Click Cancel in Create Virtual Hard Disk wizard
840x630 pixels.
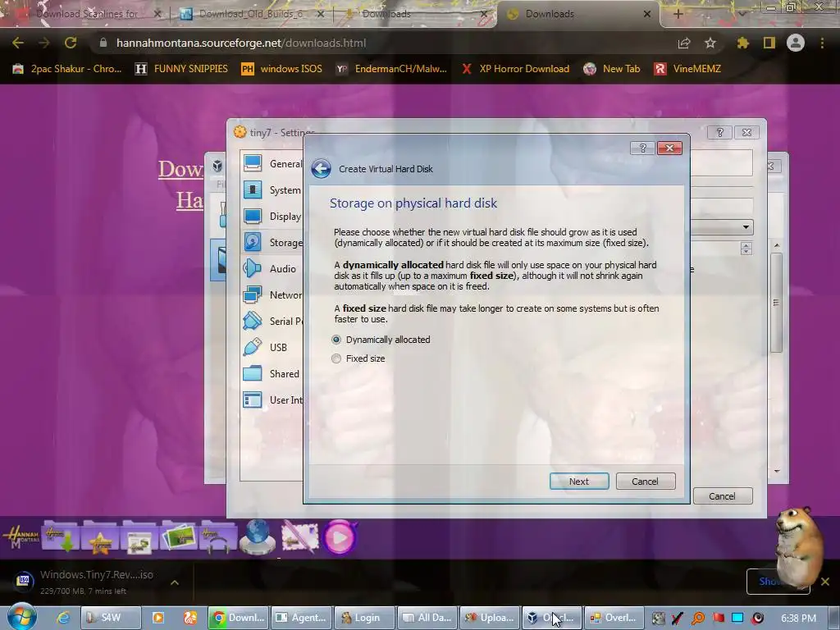[x=646, y=481]
